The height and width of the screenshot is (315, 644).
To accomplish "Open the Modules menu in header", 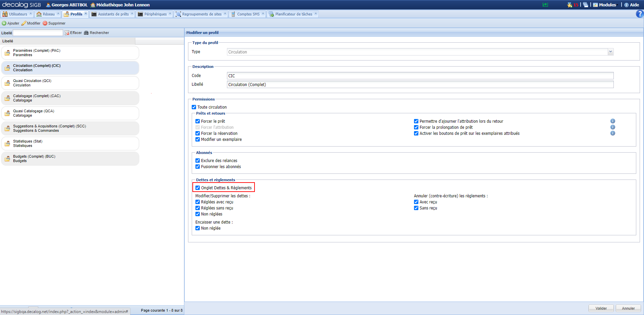I will 605,5.
